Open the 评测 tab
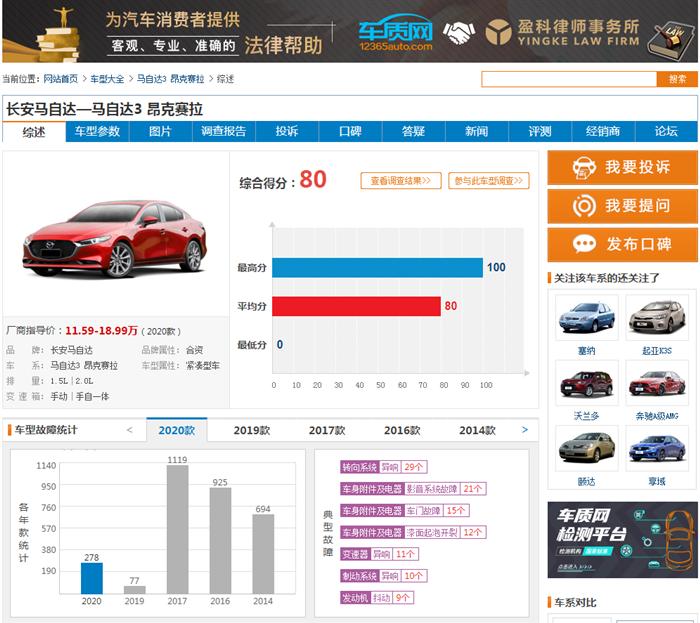700x623 pixels. pyautogui.click(x=540, y=131)
